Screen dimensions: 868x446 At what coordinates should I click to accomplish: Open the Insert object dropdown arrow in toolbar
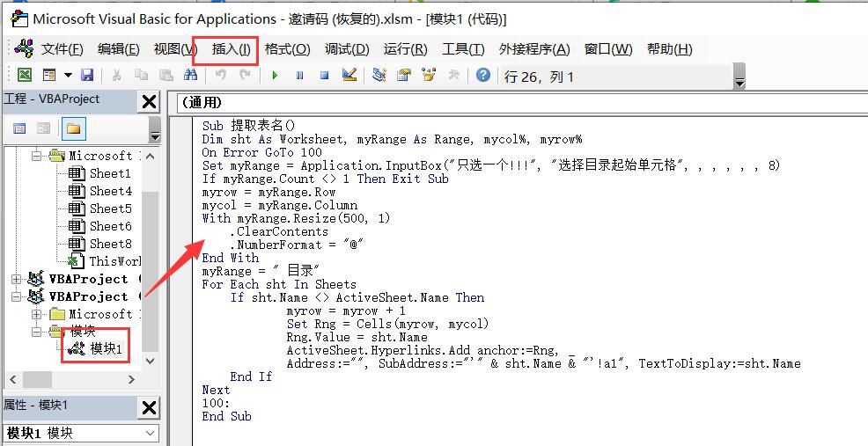68,76
